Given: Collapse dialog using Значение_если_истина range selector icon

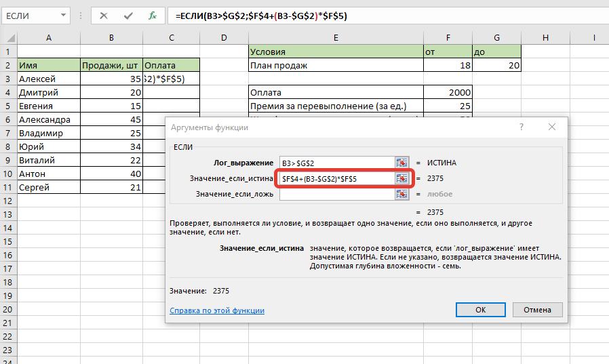Looking at the screenshot, I should click(x=401, y=178).
